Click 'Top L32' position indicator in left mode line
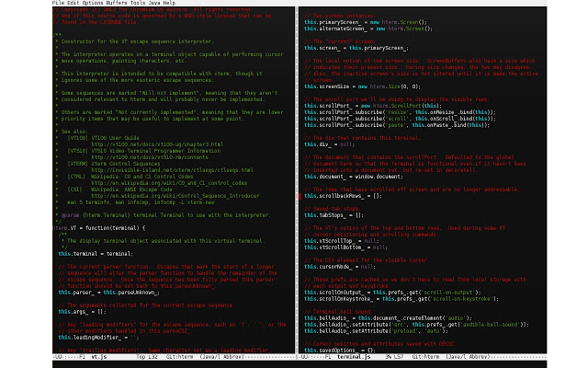 tap(147, 357)
